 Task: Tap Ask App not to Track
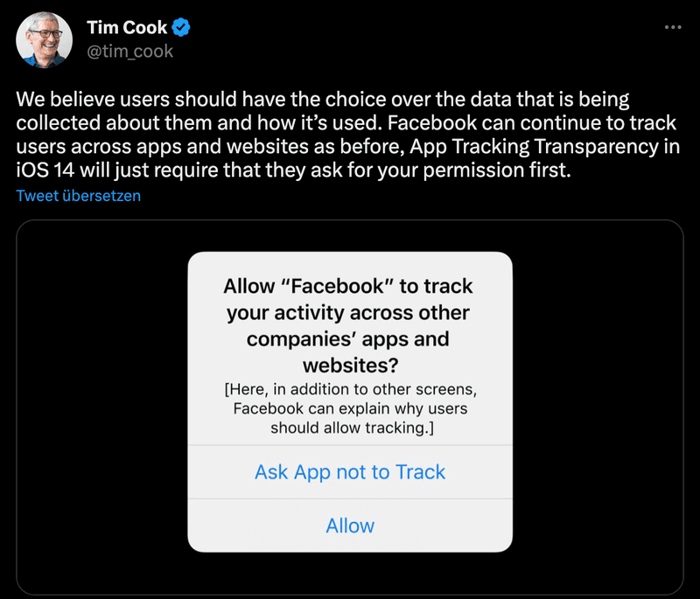click(x=350, y=472)
